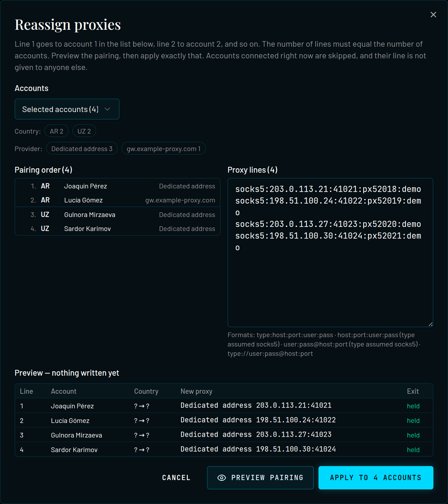
Task: Click the Formats hint text below textarea
Action: tap(324, 344)
